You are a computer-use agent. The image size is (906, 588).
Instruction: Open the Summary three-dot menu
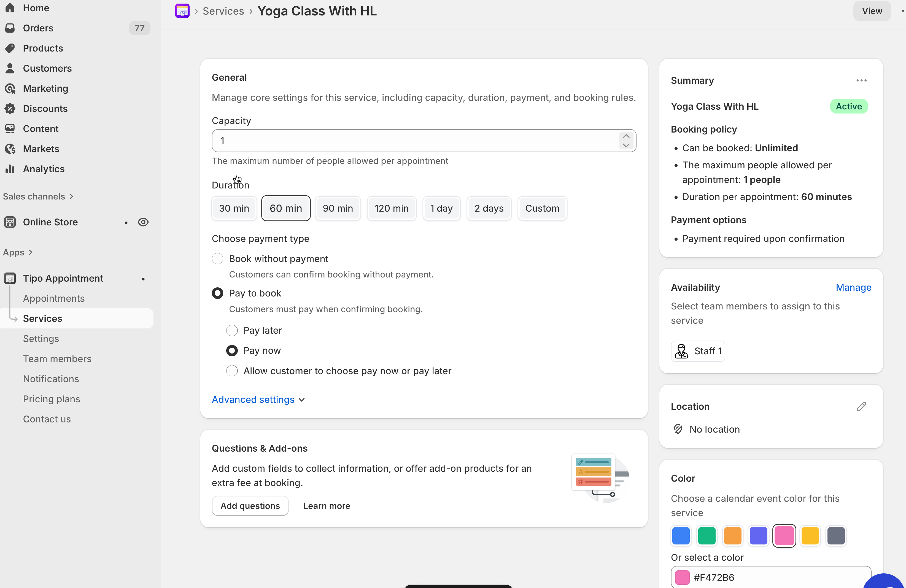point(861,80)
